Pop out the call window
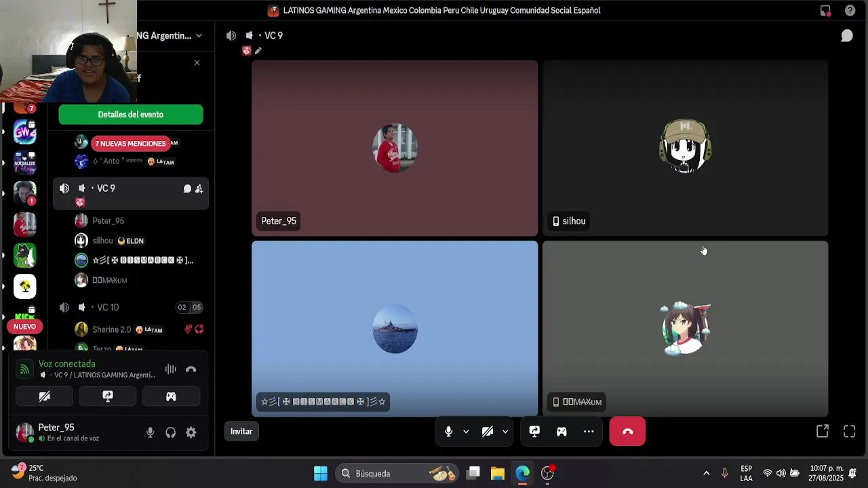Viewport: 868px width, 488px height. coord(823,431)
